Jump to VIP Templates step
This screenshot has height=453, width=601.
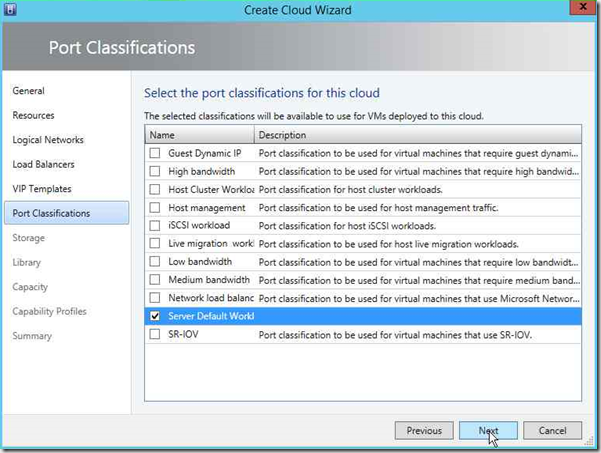pyautogui.click(x=42, y=189)
